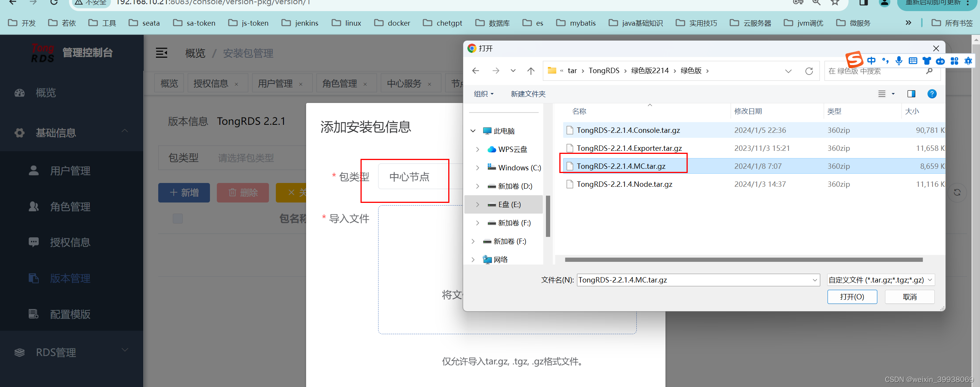Click the Sogou microphone voice input icon
Viewport: 980px width, 387px height.
(899, 61)
